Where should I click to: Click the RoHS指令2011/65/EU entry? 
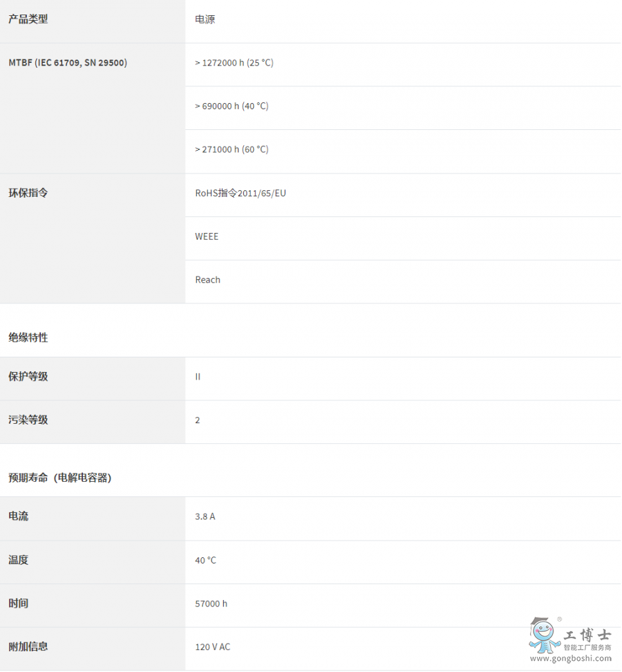241,194
